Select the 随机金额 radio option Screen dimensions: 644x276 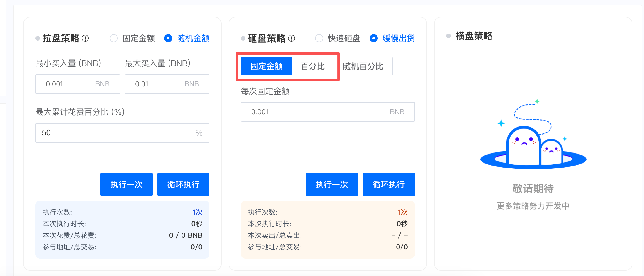pyautogui.click(x=168, y=38)
